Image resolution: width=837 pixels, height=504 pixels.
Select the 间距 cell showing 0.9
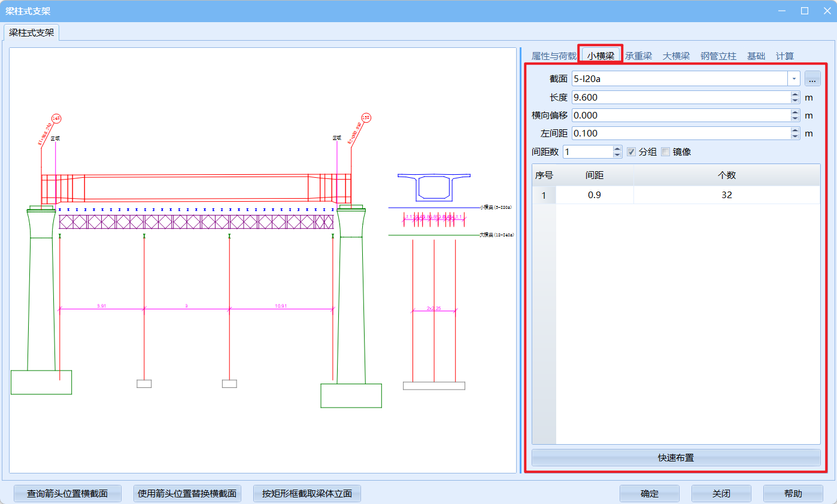[594, 195]
